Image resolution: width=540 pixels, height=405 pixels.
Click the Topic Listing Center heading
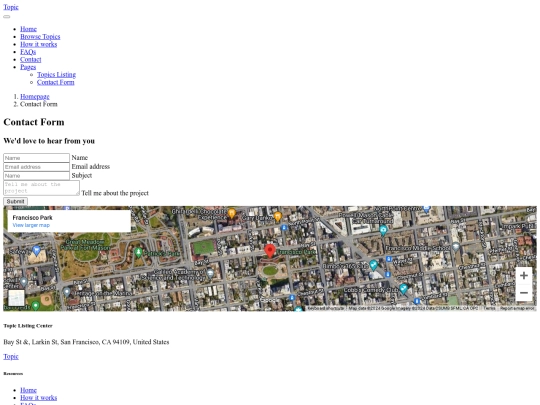(x=28, y=326)
